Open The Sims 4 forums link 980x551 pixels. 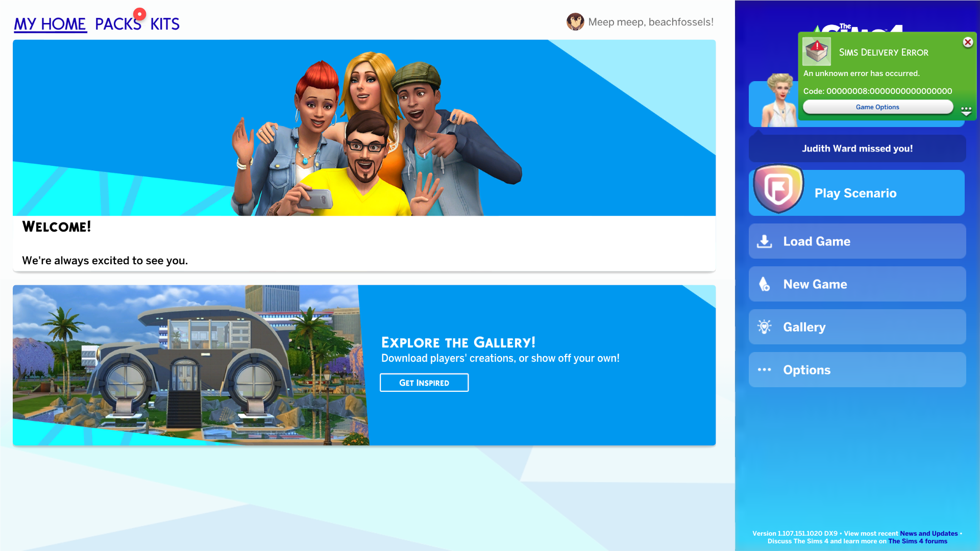point(917,541)
